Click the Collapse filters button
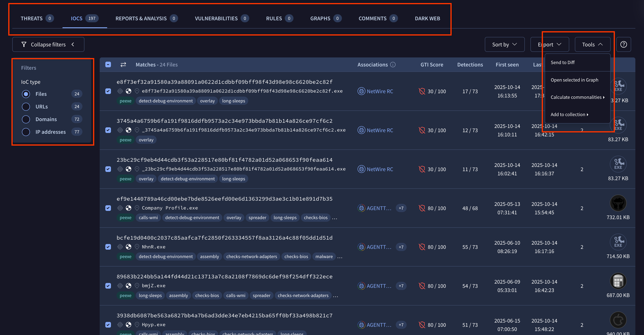The height and width of the screenshot is (335, 644). [x=48, y=44]
